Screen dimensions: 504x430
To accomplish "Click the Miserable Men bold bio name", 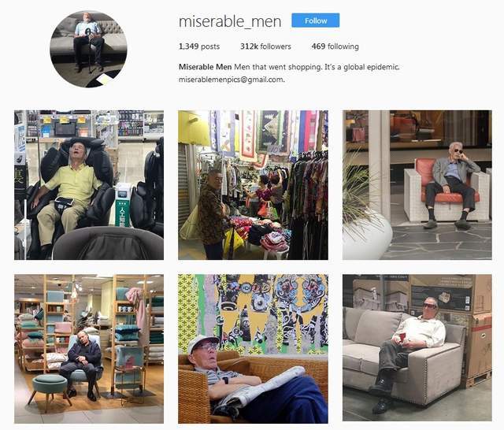I will click(x=205, y=67).
